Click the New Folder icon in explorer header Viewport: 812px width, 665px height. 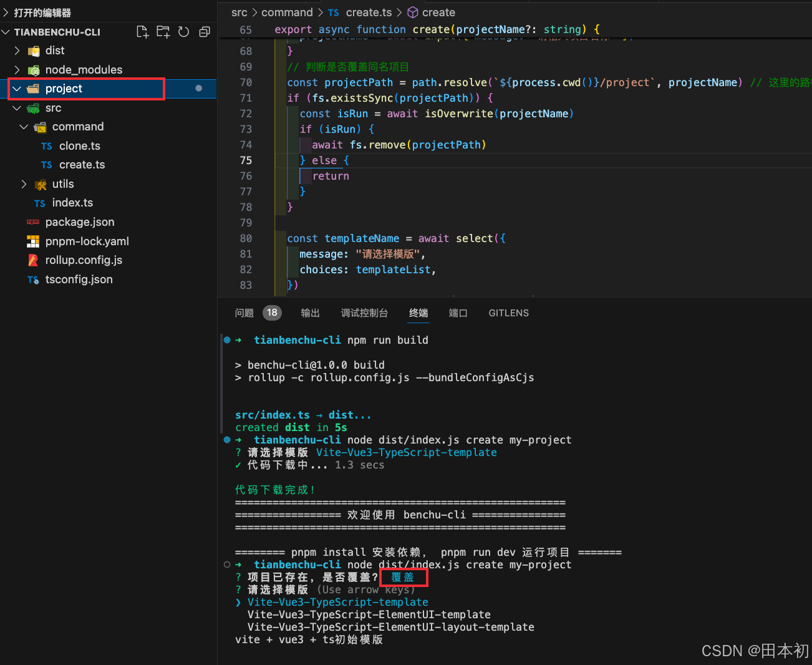(163, 32)
